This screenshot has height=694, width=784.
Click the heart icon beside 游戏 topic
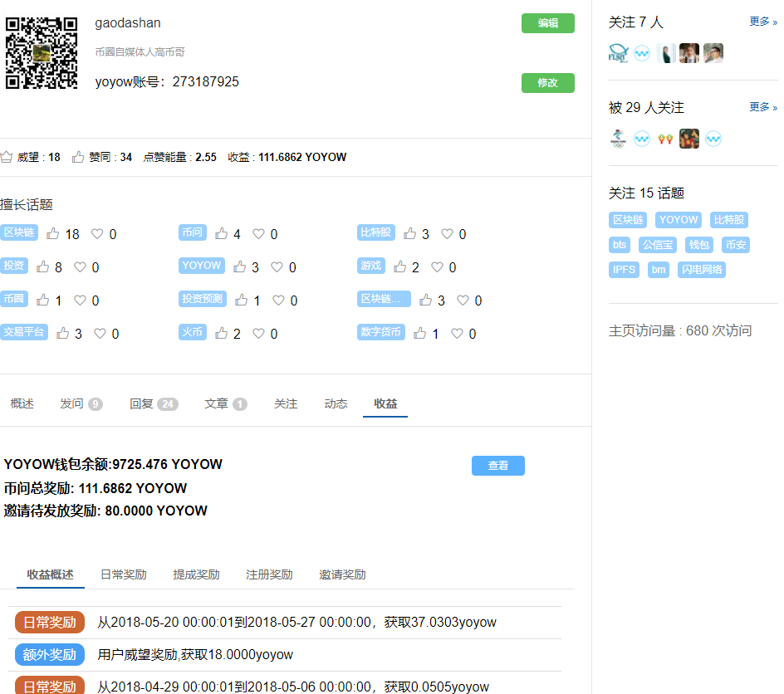tap(437, 266)
